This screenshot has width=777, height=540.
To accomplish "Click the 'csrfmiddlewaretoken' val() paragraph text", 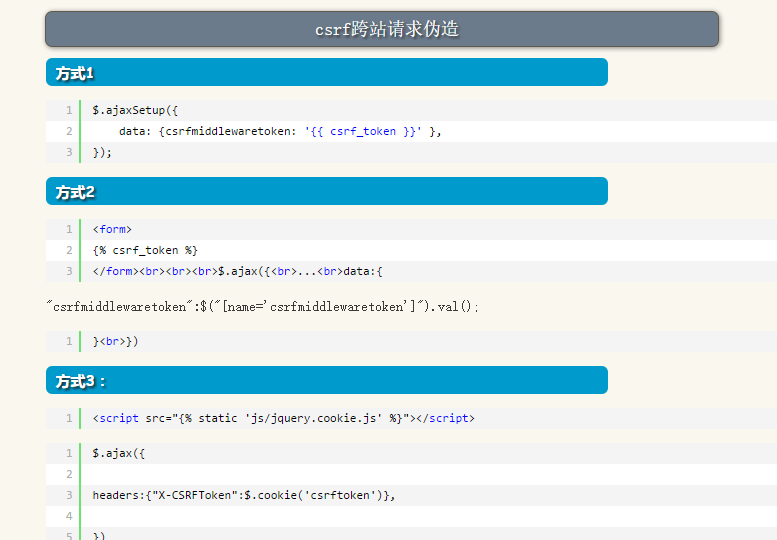I will click(263, 307).
